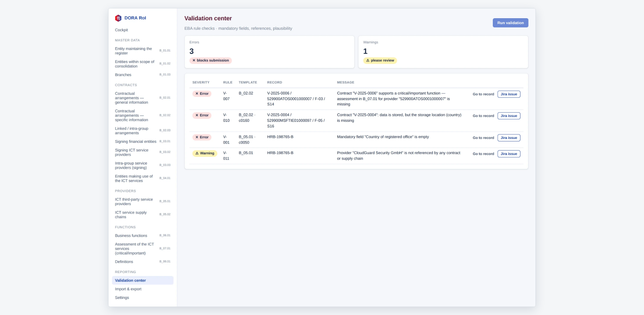Click the Warning badge on V-011 row
Viewport: 644px width, 315px height.
205,153
